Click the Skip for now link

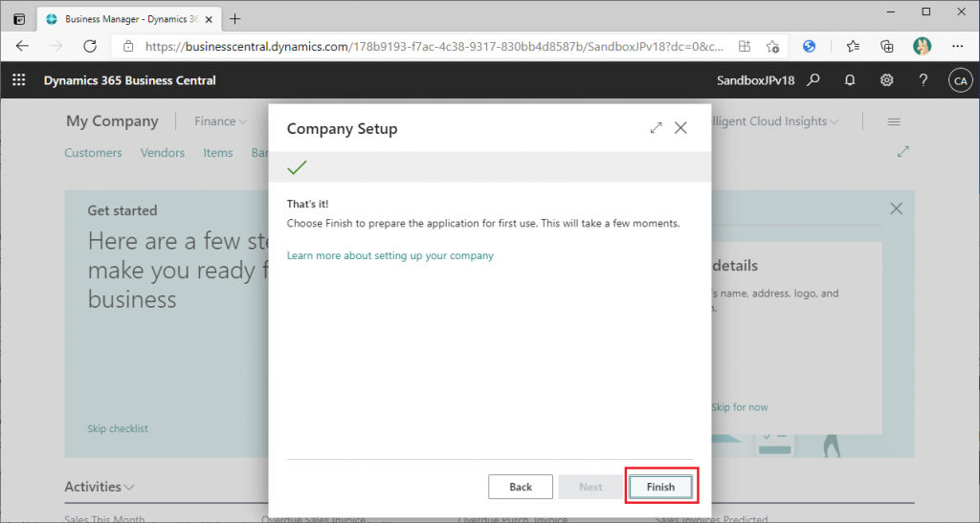point(740,407)
